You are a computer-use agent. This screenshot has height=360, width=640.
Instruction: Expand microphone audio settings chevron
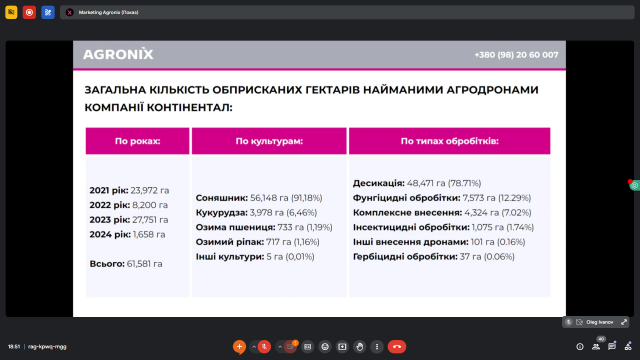(254, 347)
